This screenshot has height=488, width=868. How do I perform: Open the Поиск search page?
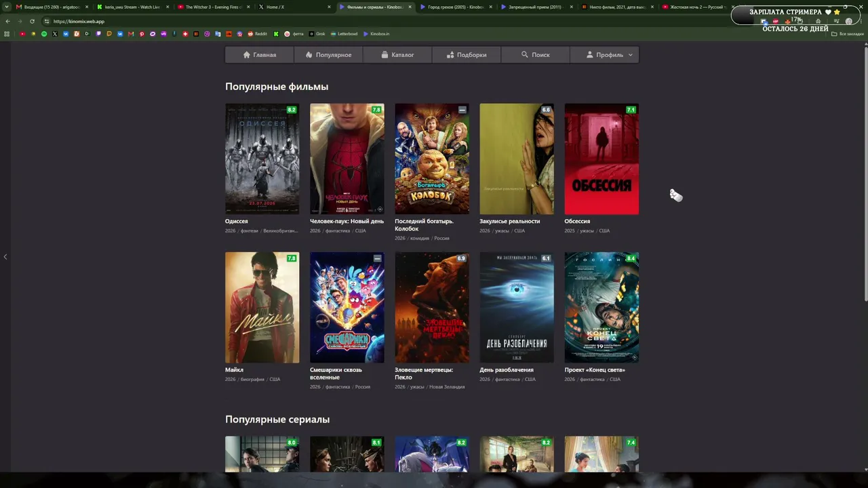point(536,55)
